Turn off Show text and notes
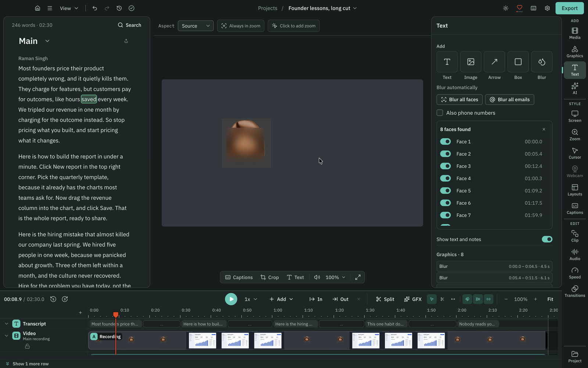The height and width of the screenshot is (368, 588). click(x=547, y=239)
